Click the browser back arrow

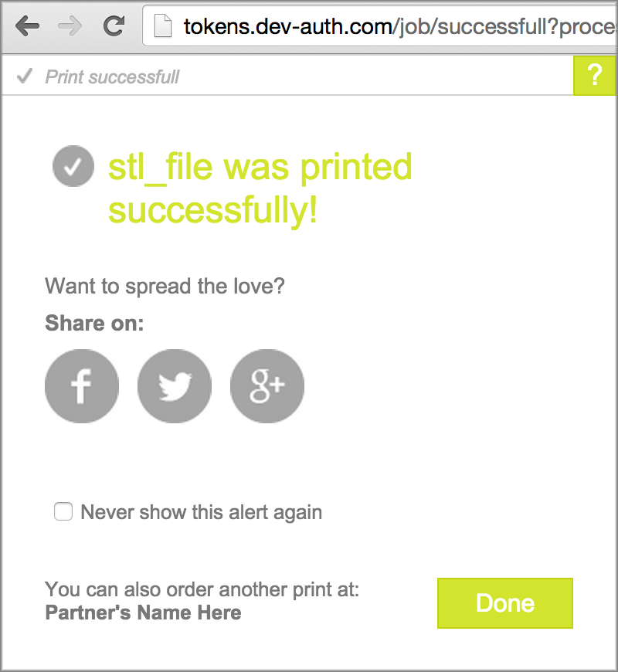(27, 26)
